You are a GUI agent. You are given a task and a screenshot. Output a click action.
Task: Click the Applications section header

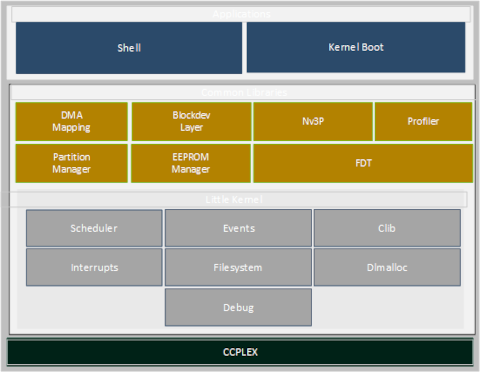point(241,14)
